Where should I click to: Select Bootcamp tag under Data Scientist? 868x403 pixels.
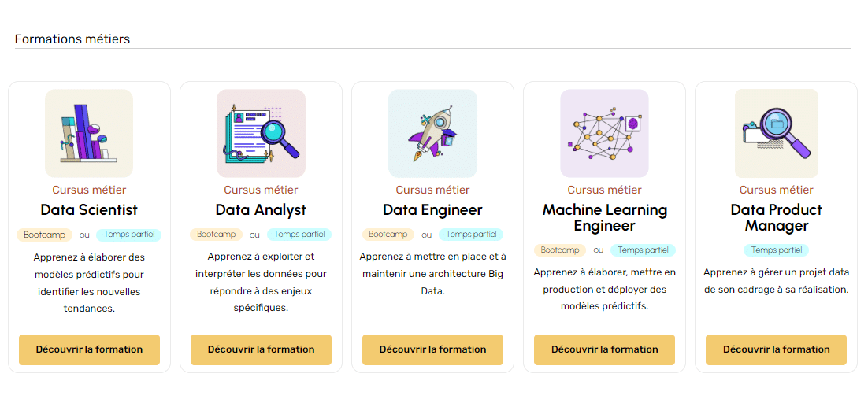pos(44,235)
